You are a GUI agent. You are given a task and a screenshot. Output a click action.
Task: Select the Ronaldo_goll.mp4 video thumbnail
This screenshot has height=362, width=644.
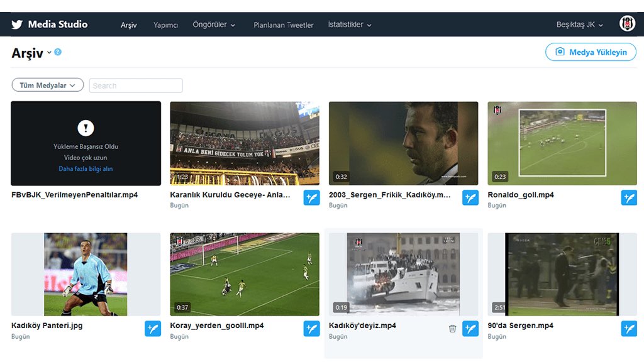(x=562, y=143)
